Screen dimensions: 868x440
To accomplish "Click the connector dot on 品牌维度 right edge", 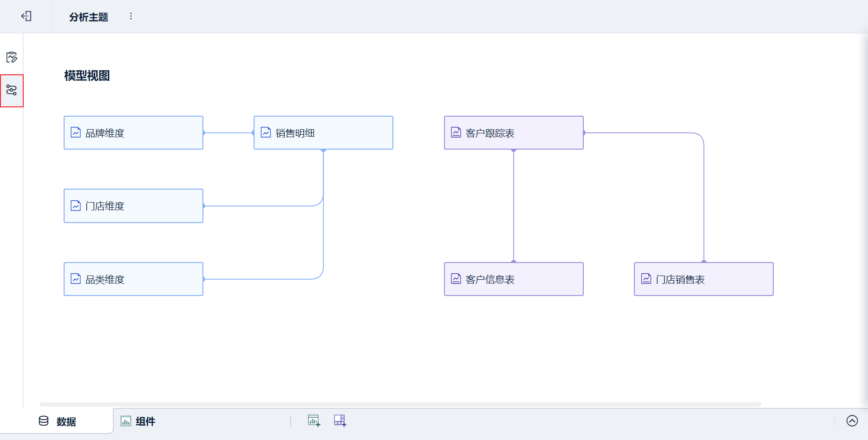I will tap(203, 133).
